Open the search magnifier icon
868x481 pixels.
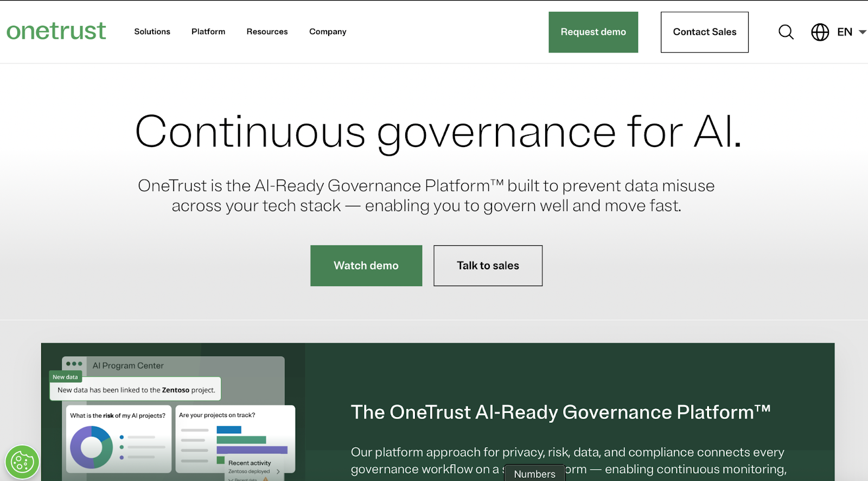point(786,32)
